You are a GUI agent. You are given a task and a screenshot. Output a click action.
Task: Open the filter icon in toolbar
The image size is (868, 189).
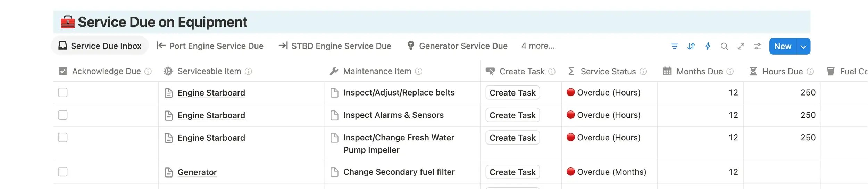pyautogui.click(x=674, y=46)
